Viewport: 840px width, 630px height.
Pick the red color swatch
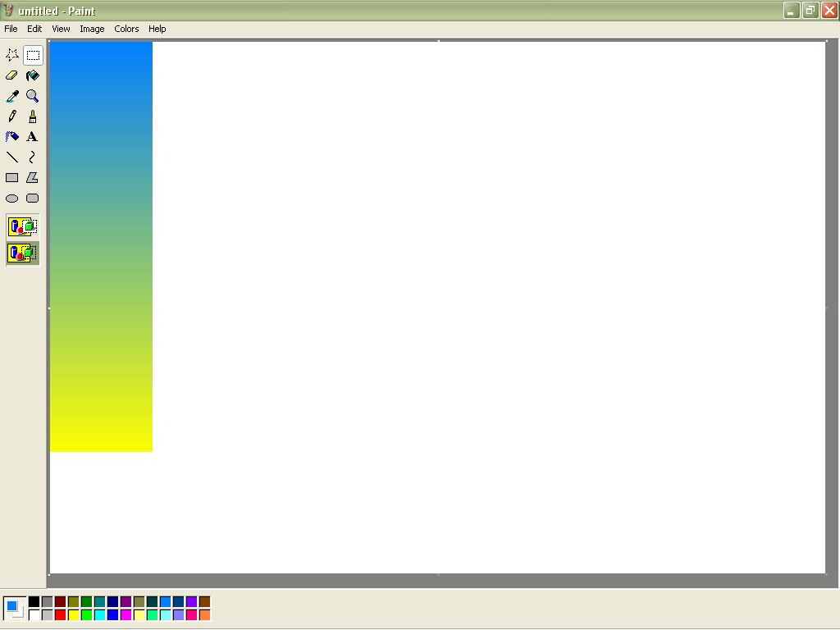tap(61, 615)
